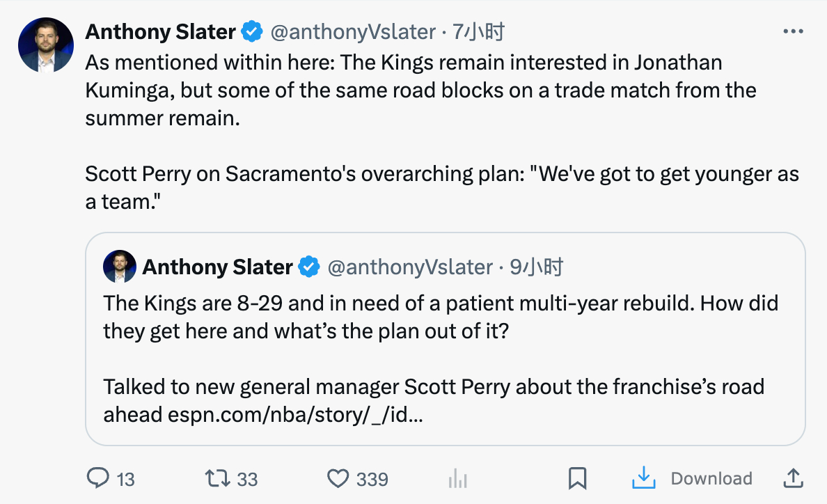Viewport: 827px width, 504px height.
Task: Click the Download button label
Action: pos(711,478)
